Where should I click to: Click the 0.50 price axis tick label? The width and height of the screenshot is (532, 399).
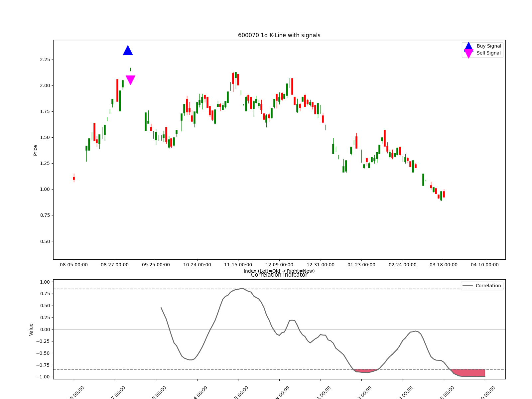click(x=45, y=242)
